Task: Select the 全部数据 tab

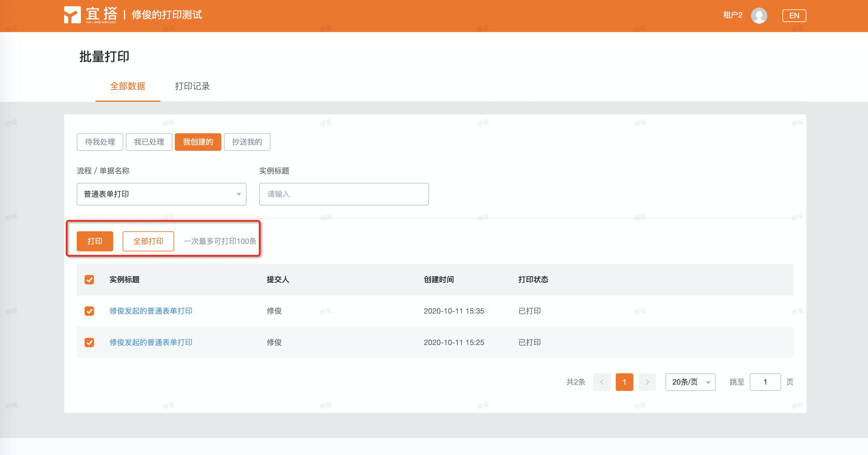Action: [x=128, y=86]
